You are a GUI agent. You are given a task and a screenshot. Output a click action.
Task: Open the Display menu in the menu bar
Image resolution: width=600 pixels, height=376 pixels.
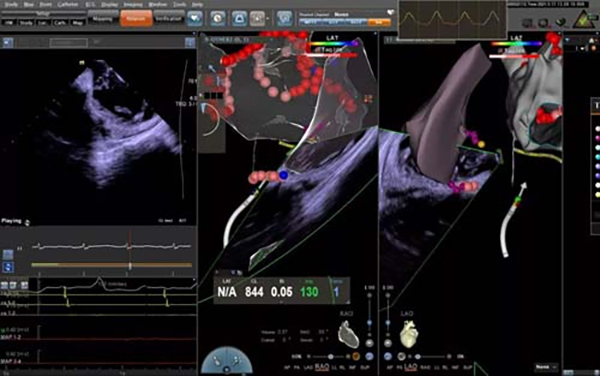pyautogui.click(x=109, y=5)
